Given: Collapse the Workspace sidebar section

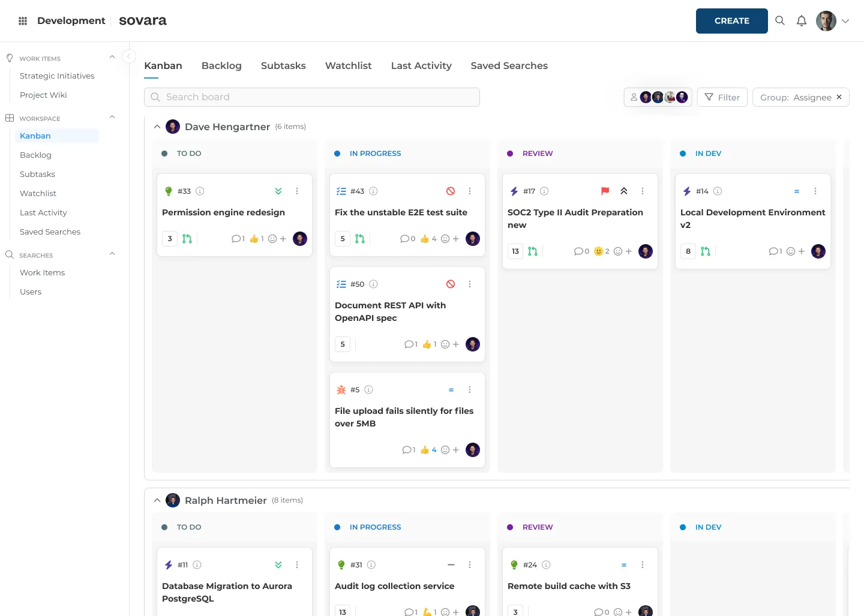Looking at the screenshot, I should tap(112, 118).
